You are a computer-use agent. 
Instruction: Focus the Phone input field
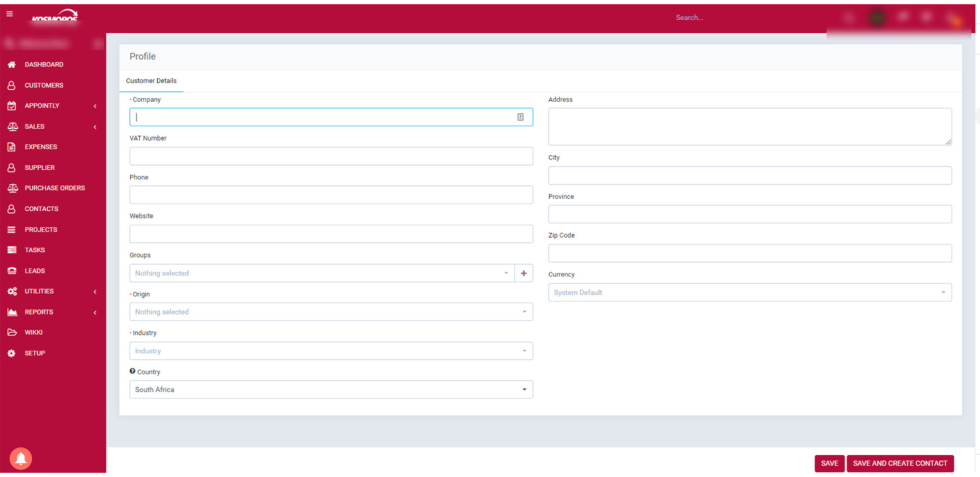[x=331, y=195]
